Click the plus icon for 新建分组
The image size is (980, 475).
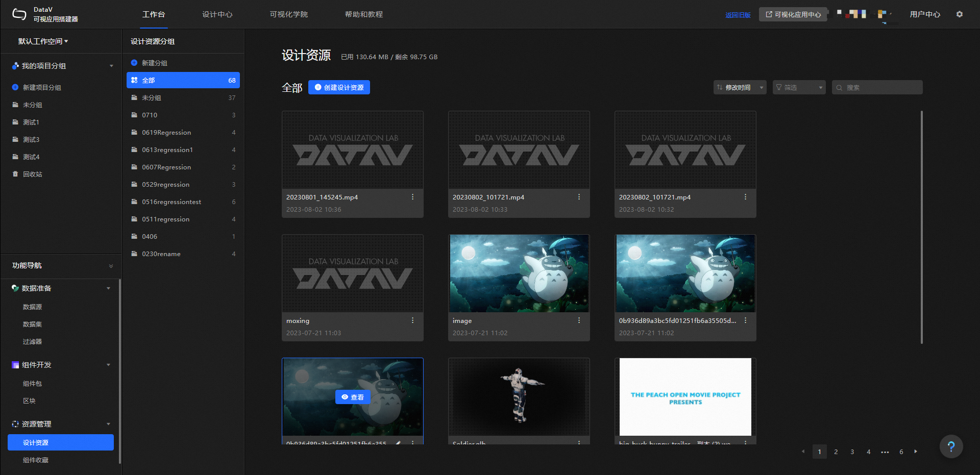click(134, 63)
